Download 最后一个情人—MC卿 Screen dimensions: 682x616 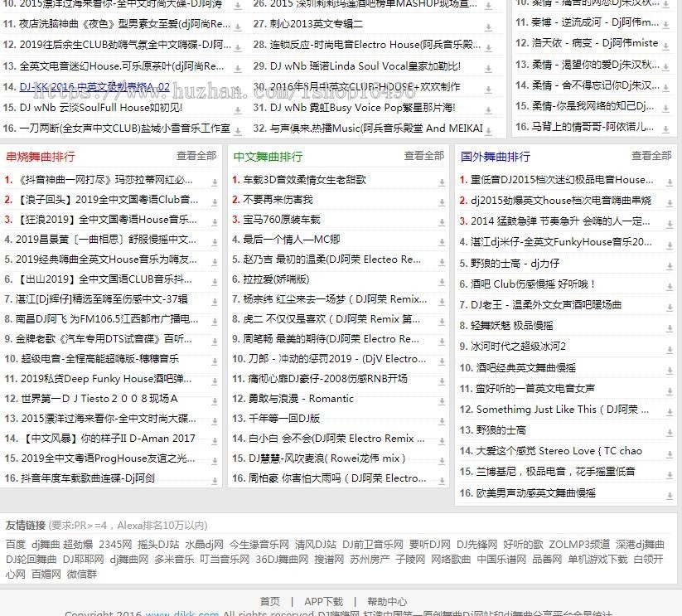[442, 242]
